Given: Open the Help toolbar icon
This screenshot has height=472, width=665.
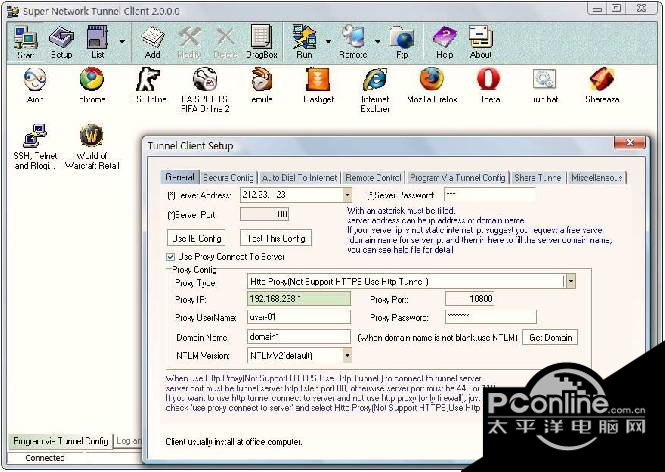Looking at the screenshot, I should click(x=444, y=42).
